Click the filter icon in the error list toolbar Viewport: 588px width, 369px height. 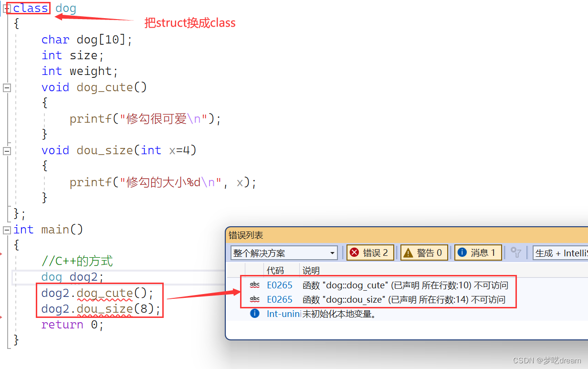pyautogui.click(x=516, y=253)
